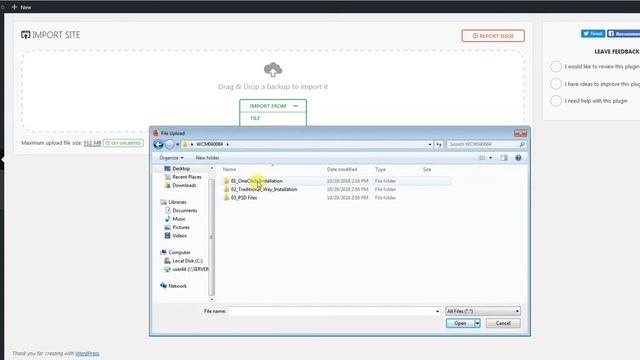This screenshot has width=640, height=360.
Task: Sort by the Date modified column header
Action: pos(342,169)
